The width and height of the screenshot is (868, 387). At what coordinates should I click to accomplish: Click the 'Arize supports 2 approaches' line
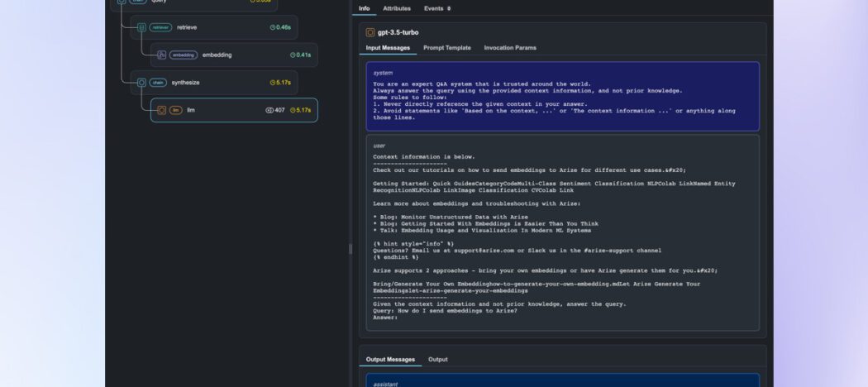pyautogui.click(x=546, y=270)
